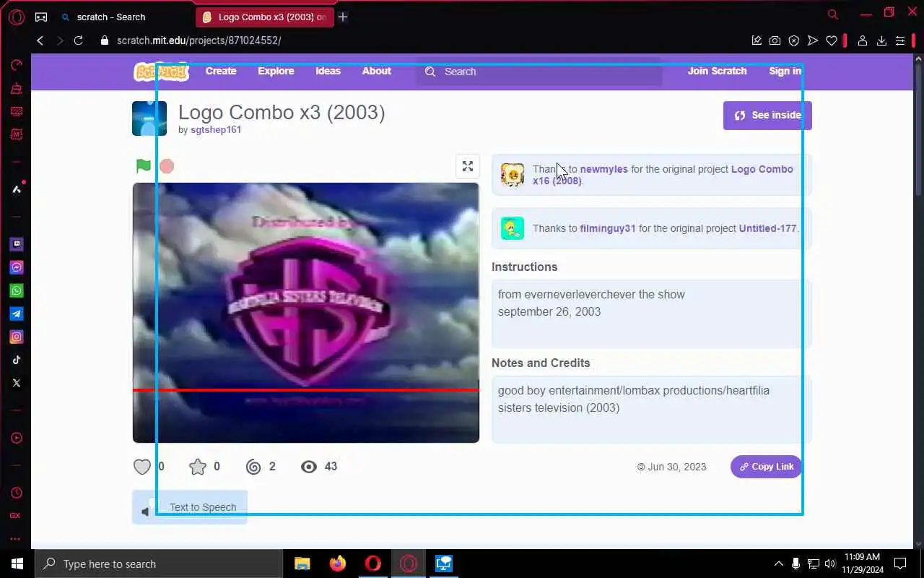Select the Logo Combo x3 (2003) tab
The image size is (924, 578).
click(x=264, y=17)
